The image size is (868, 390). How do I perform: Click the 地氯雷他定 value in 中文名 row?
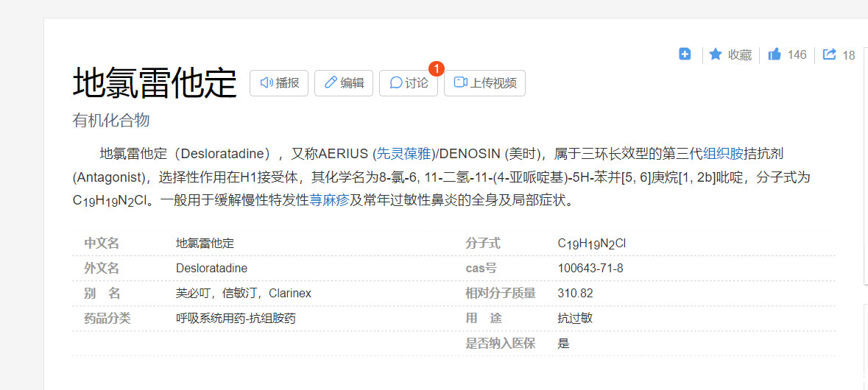205,244
